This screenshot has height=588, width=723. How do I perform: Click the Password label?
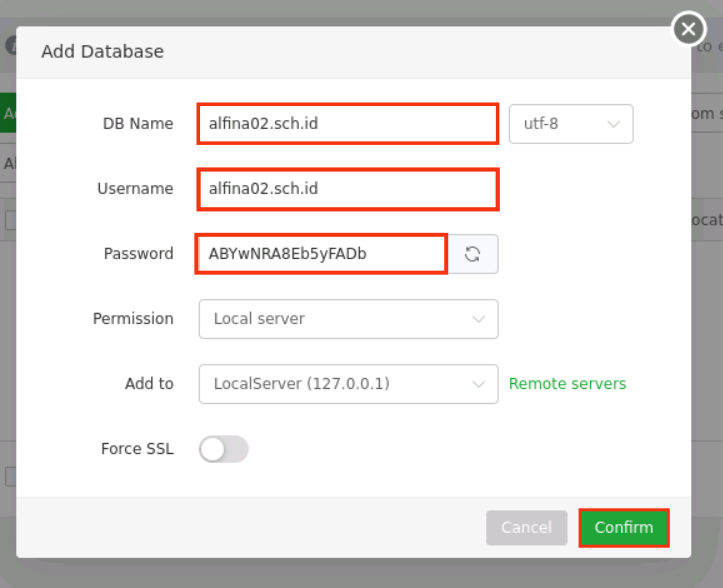click(x=138, y=254)
